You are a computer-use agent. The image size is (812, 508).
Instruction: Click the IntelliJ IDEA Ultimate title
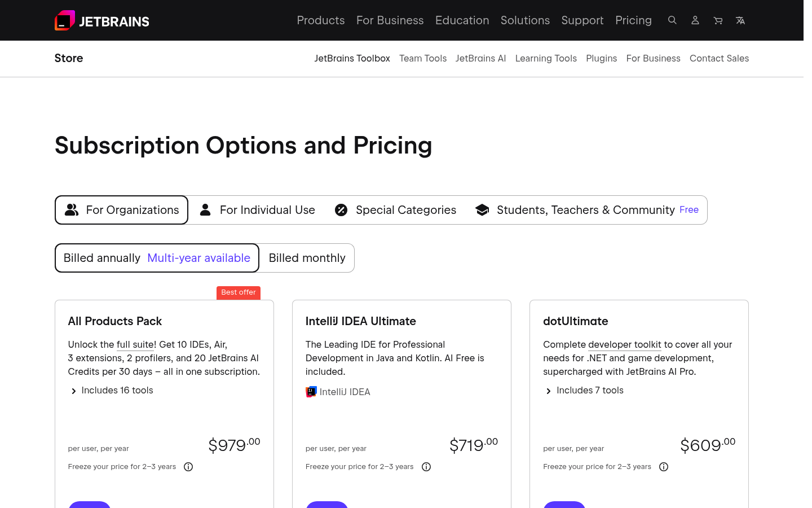tap(361, 321)
